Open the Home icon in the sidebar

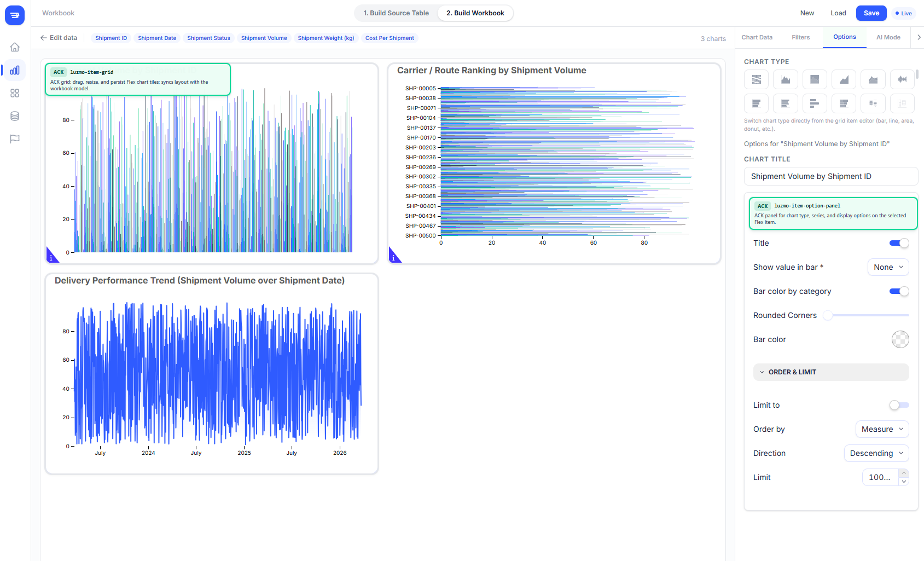coord(15,47)
